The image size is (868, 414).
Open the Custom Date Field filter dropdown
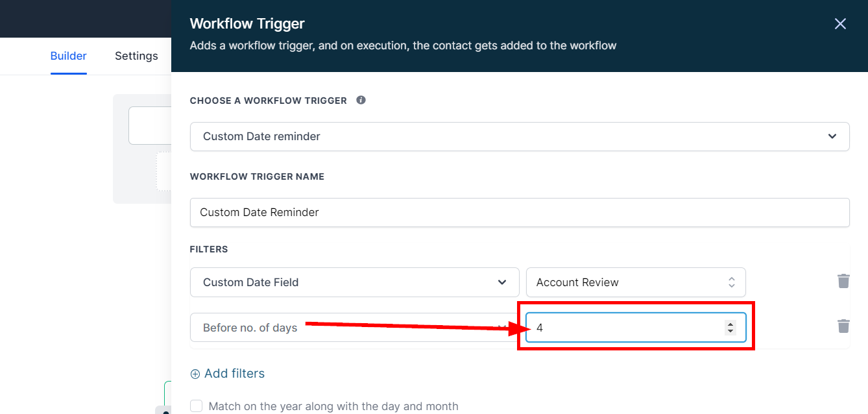click(354, 282)
